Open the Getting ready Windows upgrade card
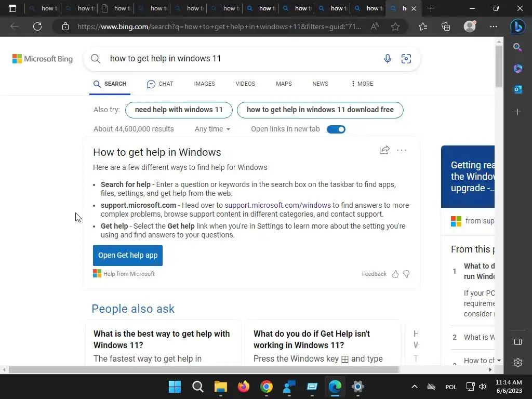This screenshot has height=399, width=532. [468, 177]
